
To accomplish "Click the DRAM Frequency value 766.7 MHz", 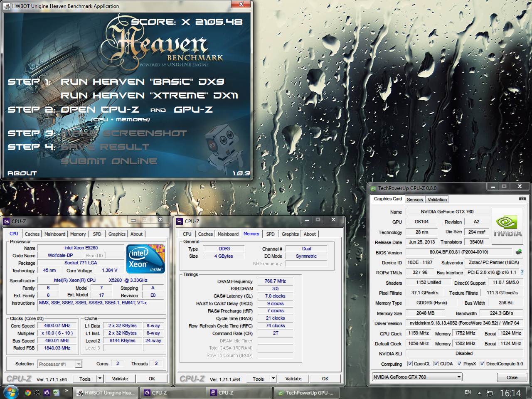I will [275, 281].
